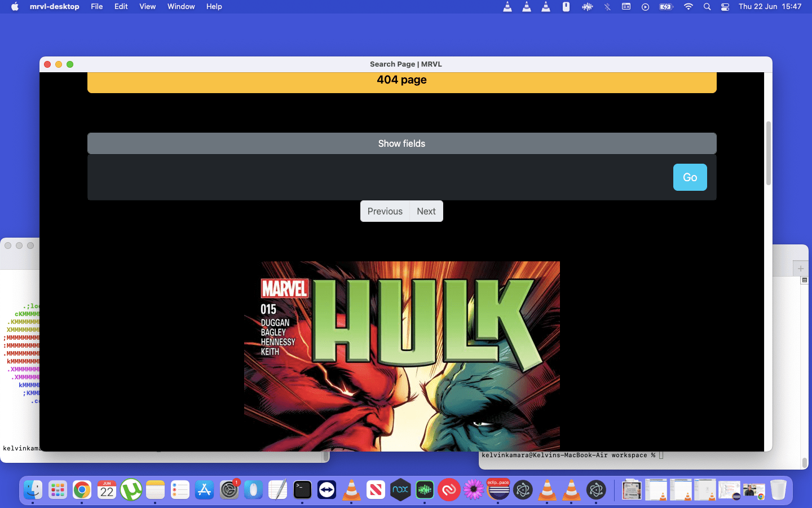Viewport: 812px width, 508px height.
Task: Open the mrvl-desktop app menu
Action: point(55,7)
